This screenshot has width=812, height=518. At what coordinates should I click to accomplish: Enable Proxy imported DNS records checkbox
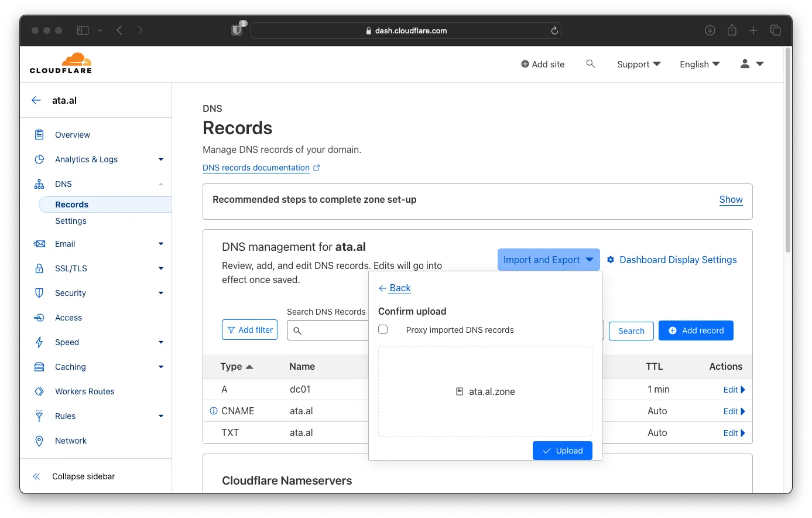383,329
